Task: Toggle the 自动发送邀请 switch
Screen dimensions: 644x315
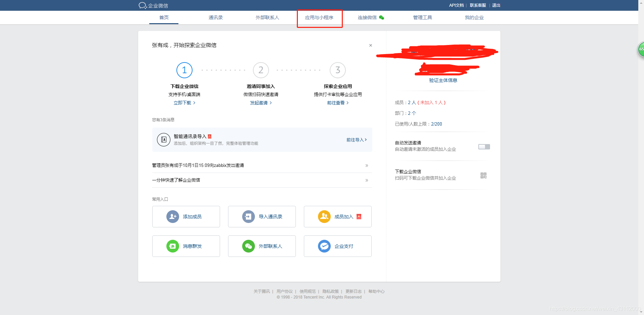Action: point(484,147)
